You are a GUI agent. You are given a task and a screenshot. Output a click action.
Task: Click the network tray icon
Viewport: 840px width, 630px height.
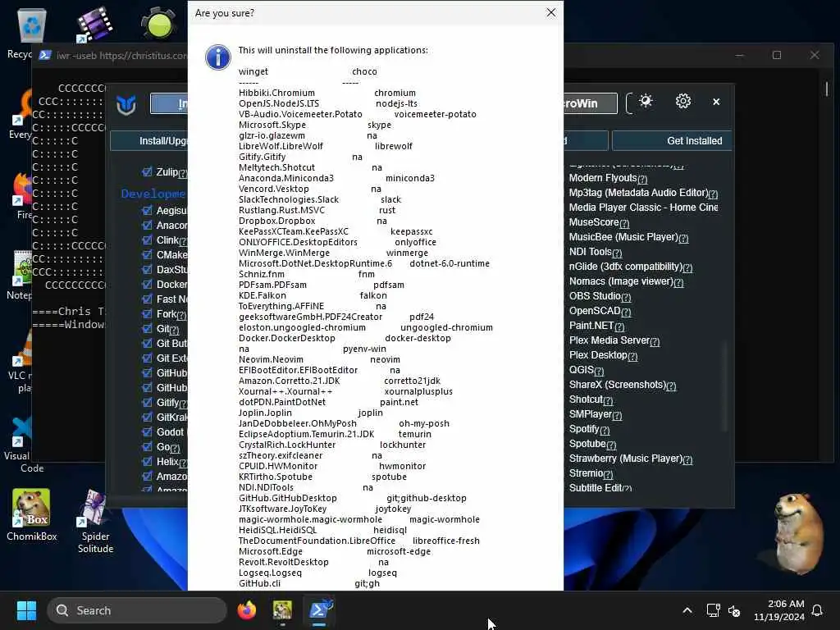(x=713, y=610)
